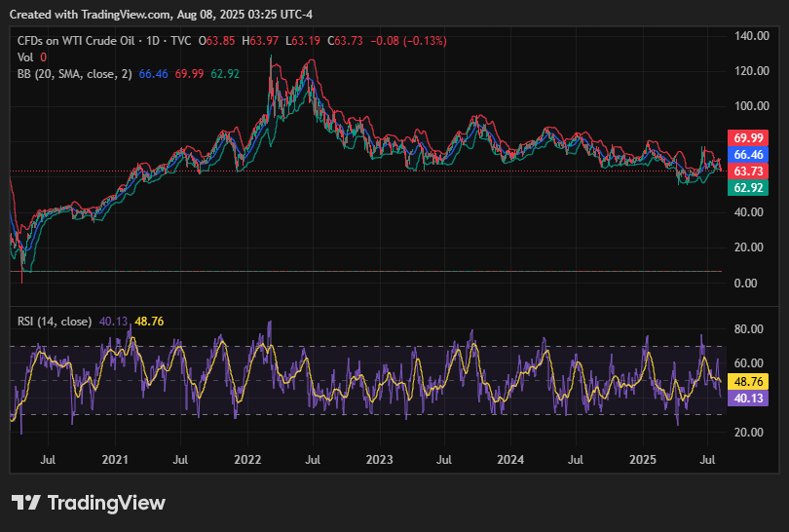Viewport: 789px width, 532px height.
Task: Click the 2023 time axis label
Action: tap(380, 460)
